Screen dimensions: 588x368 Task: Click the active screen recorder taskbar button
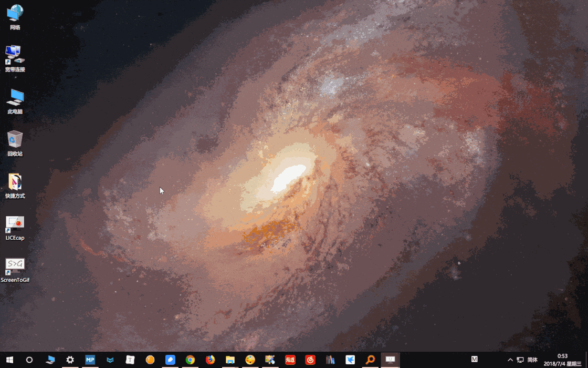tap(391, 360)
